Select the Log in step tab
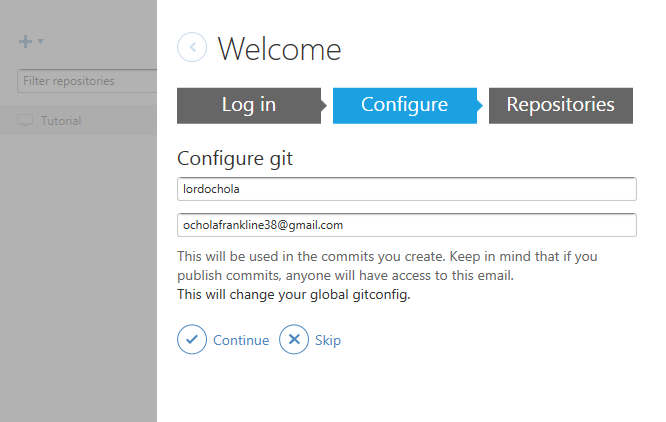 251,106
